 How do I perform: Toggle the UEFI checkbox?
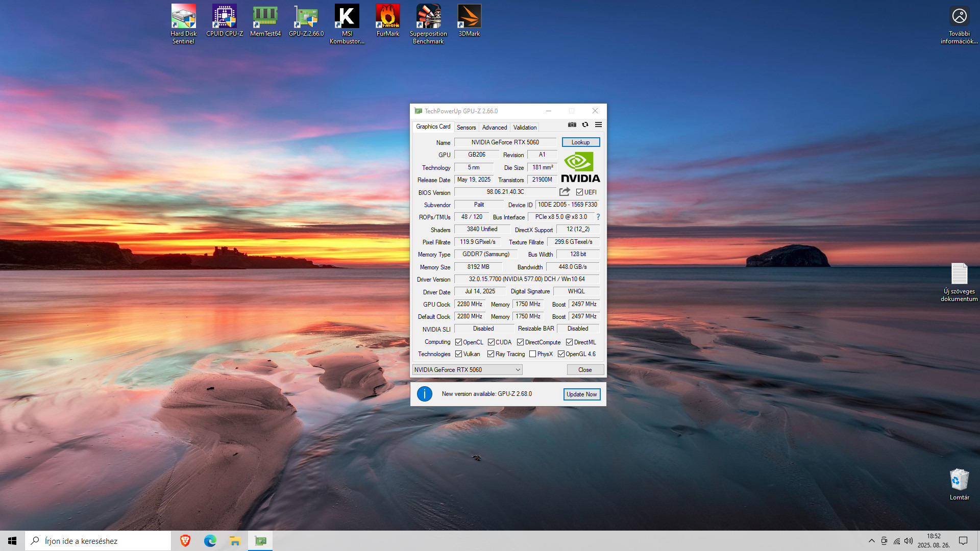pyautogui.click(x=579, y=192)
